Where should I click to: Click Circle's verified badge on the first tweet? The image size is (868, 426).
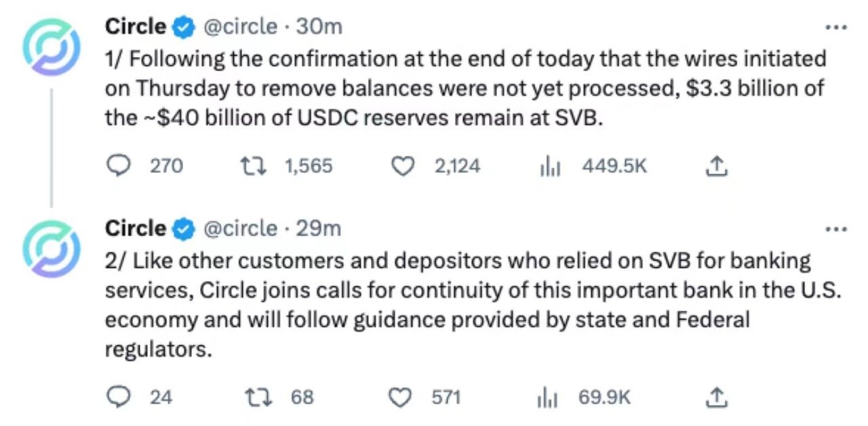click(x=183, y=26)
